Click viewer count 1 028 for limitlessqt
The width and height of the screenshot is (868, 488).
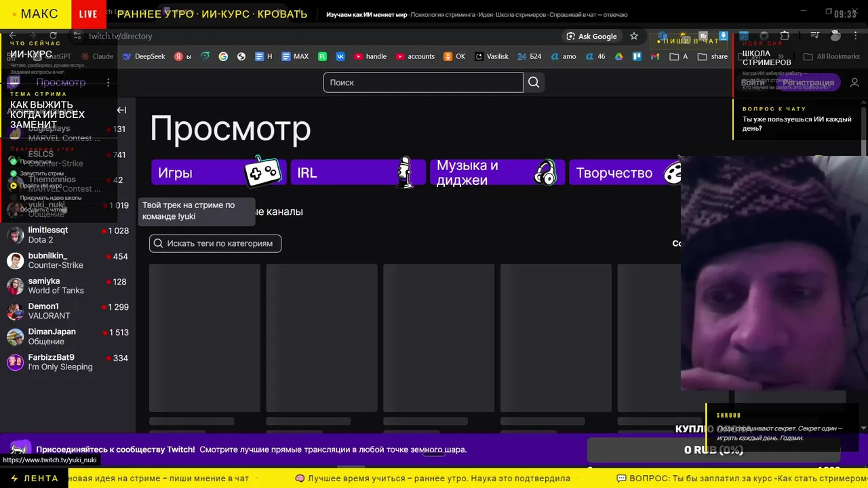click(x=118, y=231)
